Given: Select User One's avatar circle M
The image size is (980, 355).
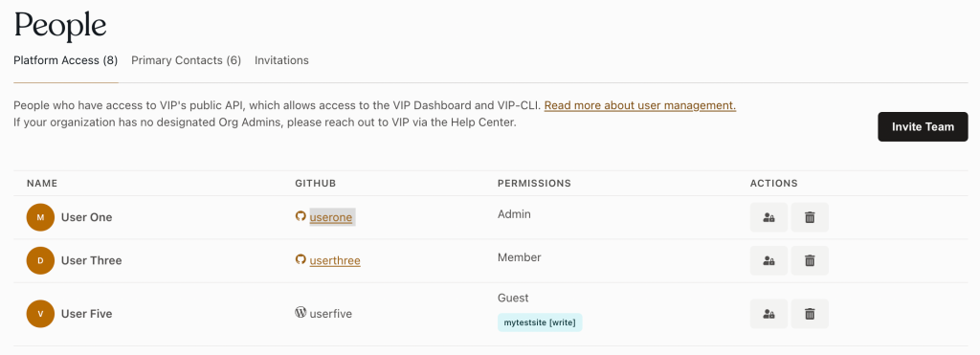Looking at the screenshot, I should 40,217.
